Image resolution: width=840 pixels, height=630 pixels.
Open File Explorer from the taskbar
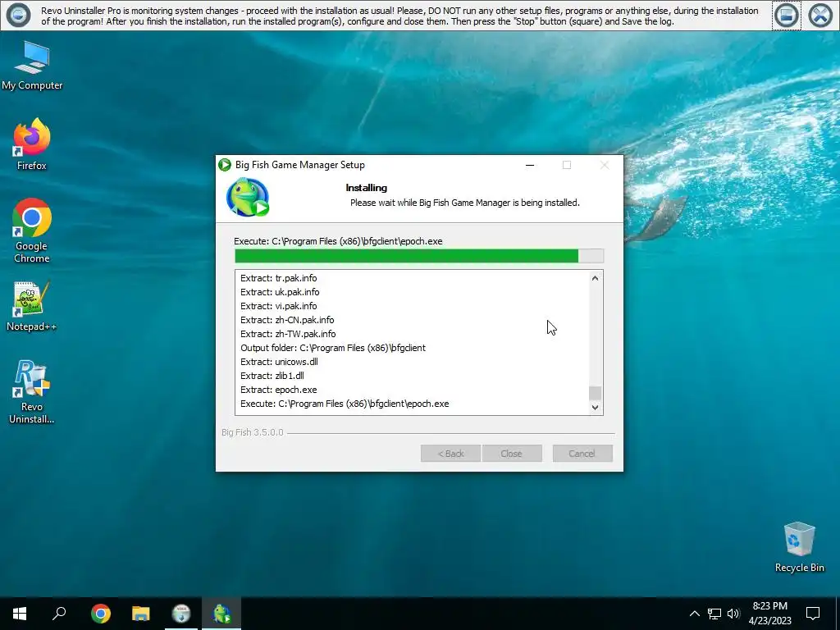click(x=141, y=614)
